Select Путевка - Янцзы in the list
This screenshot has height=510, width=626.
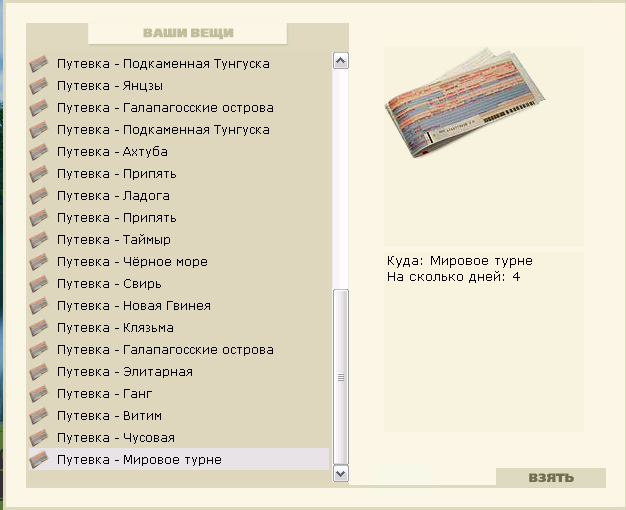[x=179, y=86]
